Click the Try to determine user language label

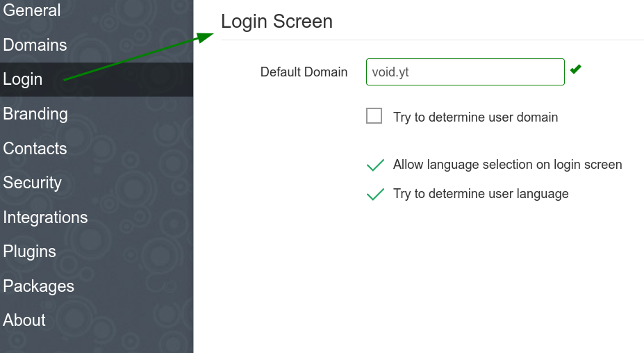pos(481,194)
